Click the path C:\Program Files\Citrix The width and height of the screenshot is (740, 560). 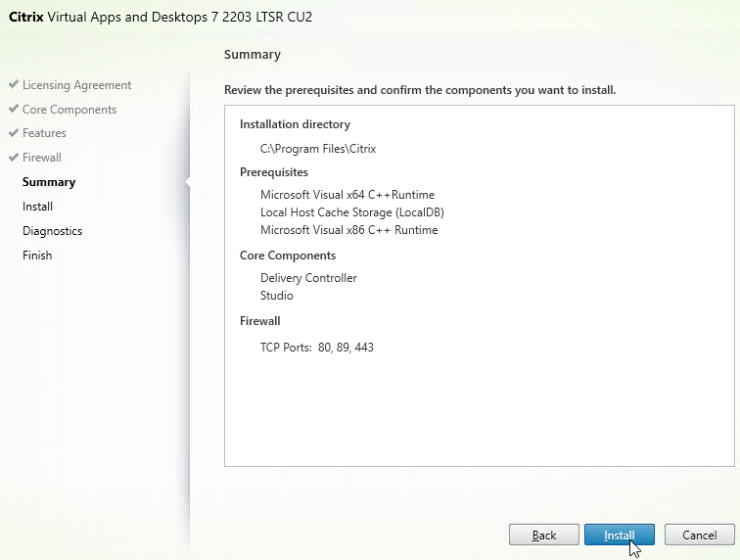[x=318, y=149]
